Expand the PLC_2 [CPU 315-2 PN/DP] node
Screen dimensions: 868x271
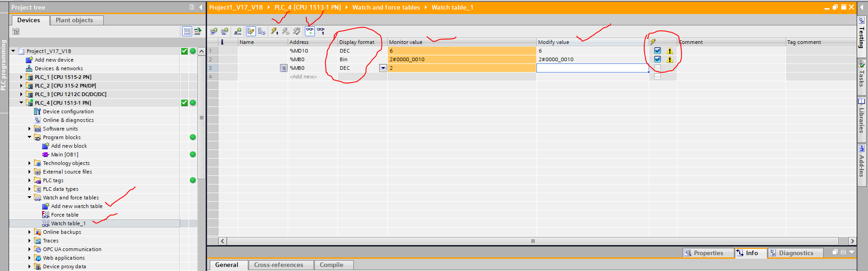click(x=21, y=86)
